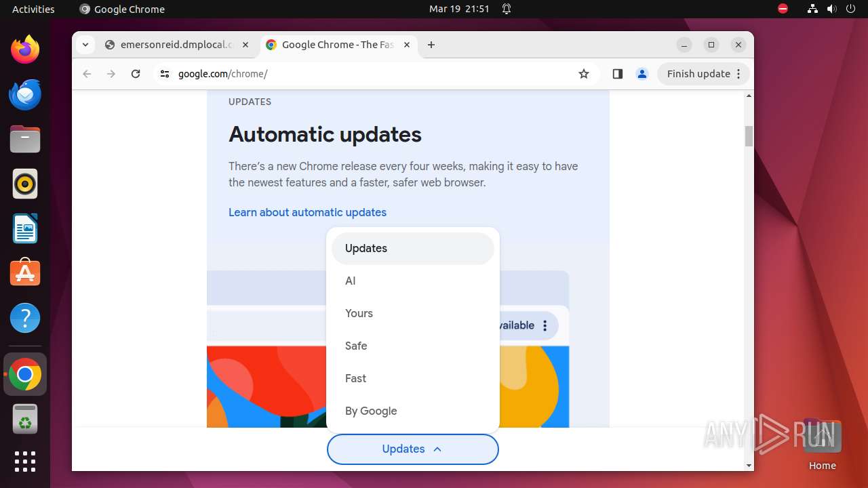This screenshot has height=488, width=868.
Task: Click the page vertical scrollbar thumb
Action: pyautogui.click(x=749, y=136)
